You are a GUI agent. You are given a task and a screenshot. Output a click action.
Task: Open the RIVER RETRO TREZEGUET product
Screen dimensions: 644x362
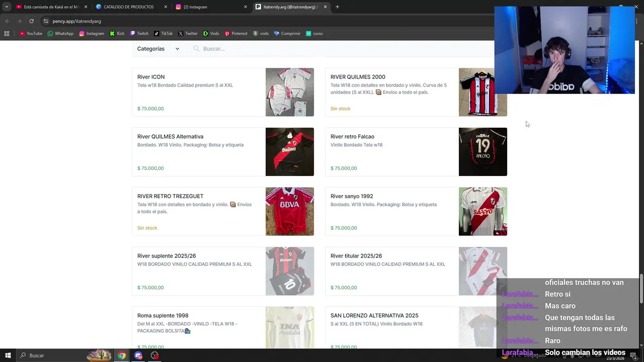pos(223,212)
